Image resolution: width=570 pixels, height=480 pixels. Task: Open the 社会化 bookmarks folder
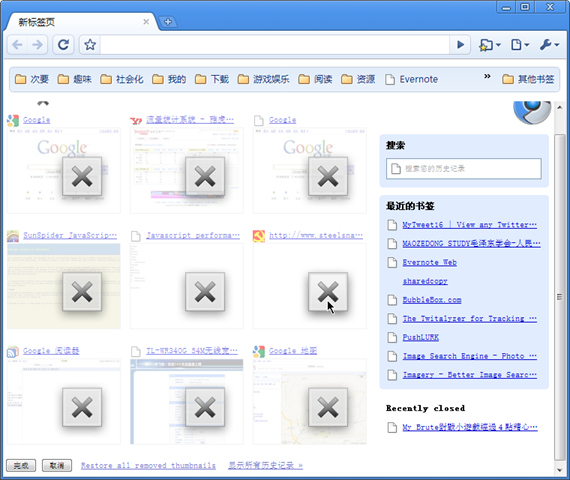[122, 79]
